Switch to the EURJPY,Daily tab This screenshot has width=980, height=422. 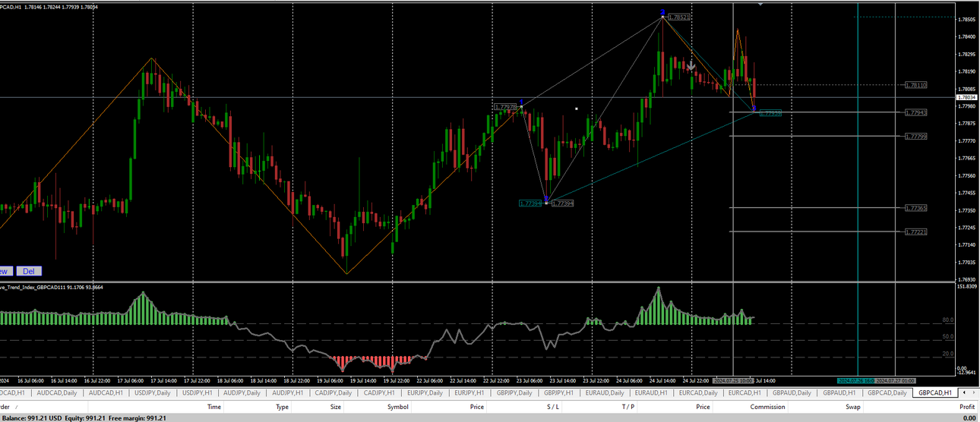[425, 393]
